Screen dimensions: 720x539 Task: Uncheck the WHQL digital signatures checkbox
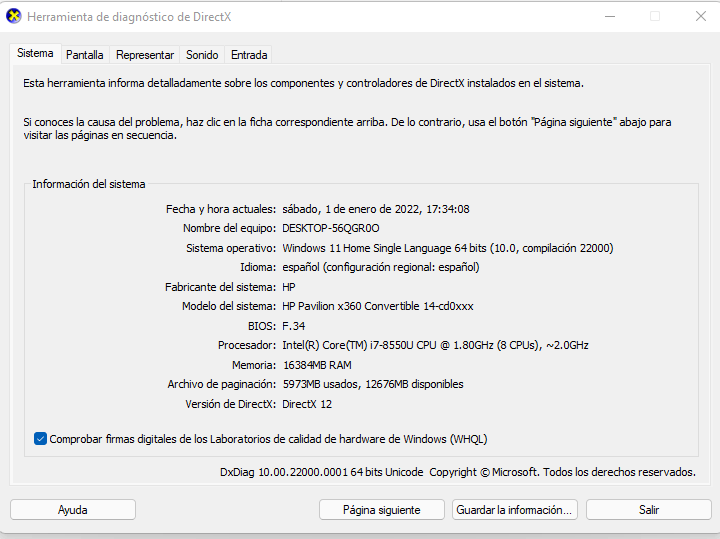[x=40, y=439]
